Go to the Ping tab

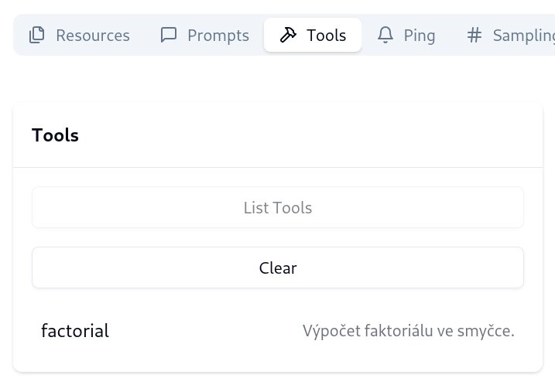420,36
